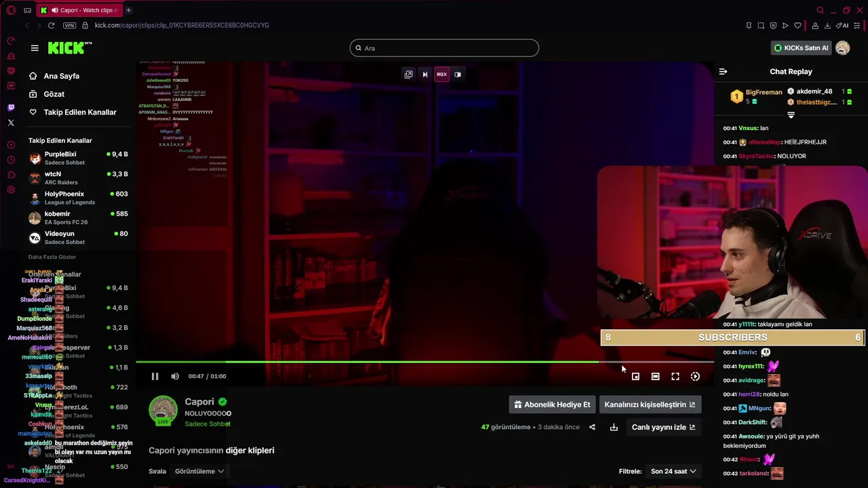The width and height of the screenshot is (868, 488).
Task: Click Canlı yayını izle button
Action: (663, 427)
